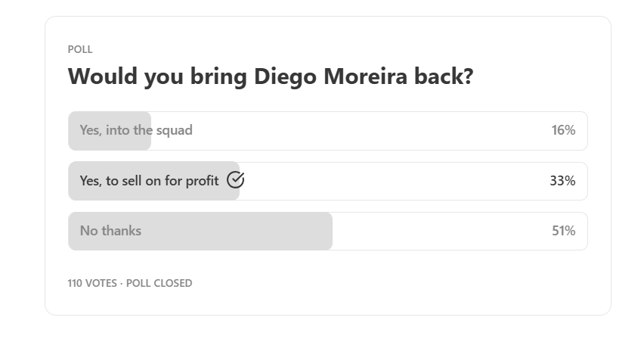Click the 16% result figure
This screenshot has width=644, height=339.
pyautogui.click(x=563, y=130)
